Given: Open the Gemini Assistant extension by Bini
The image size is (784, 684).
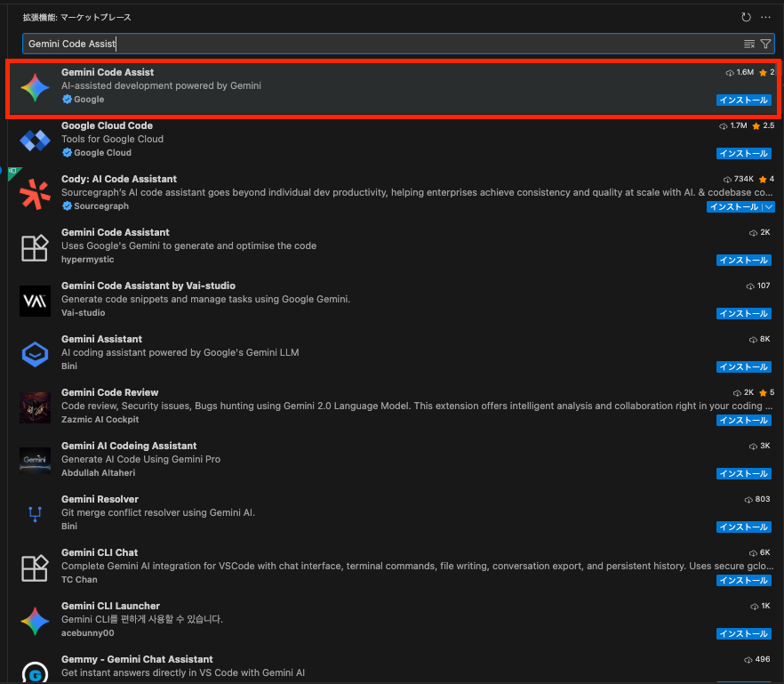Looking at the screenshot, I should click(101, 339).
